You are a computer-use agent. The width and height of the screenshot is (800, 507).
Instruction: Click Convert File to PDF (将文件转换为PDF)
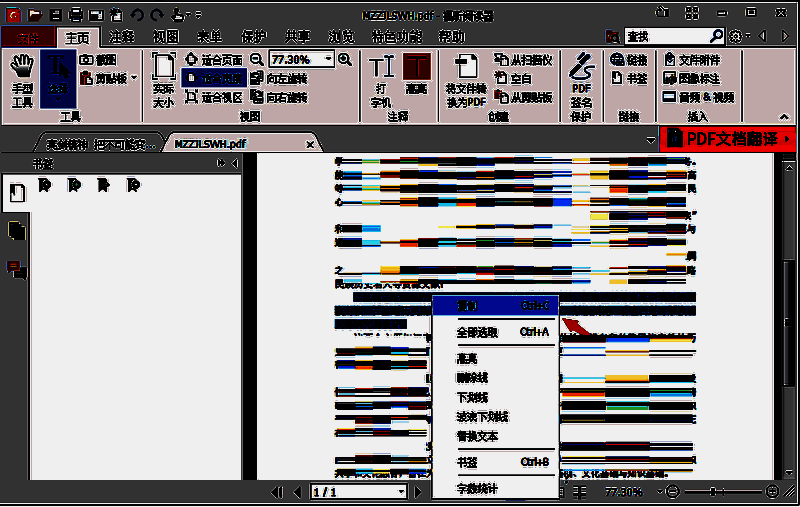[466, 81]
